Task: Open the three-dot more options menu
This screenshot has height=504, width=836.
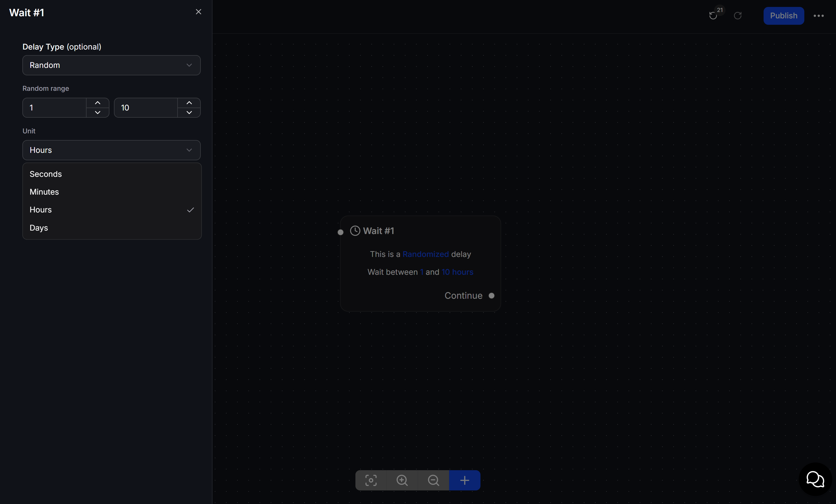Action: point(818,16)
